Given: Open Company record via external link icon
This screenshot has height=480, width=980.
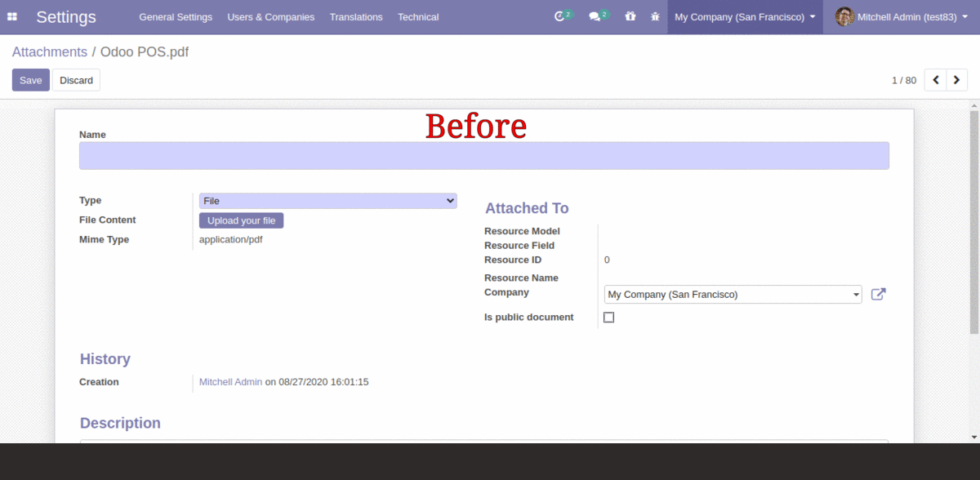Looking at the screenshot, I should point(878,295).
